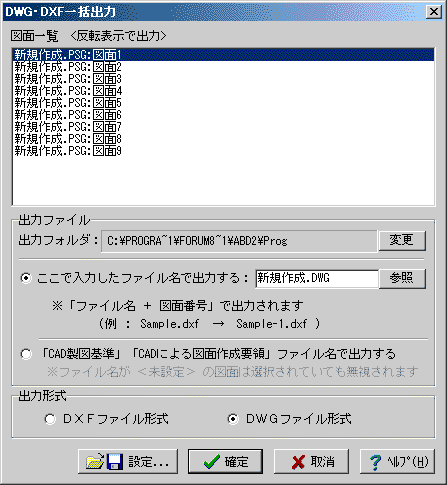Select 新規作成.PSG:図面4 in the list
Screen dimensions: 447x485
click(x=223, y=91)
